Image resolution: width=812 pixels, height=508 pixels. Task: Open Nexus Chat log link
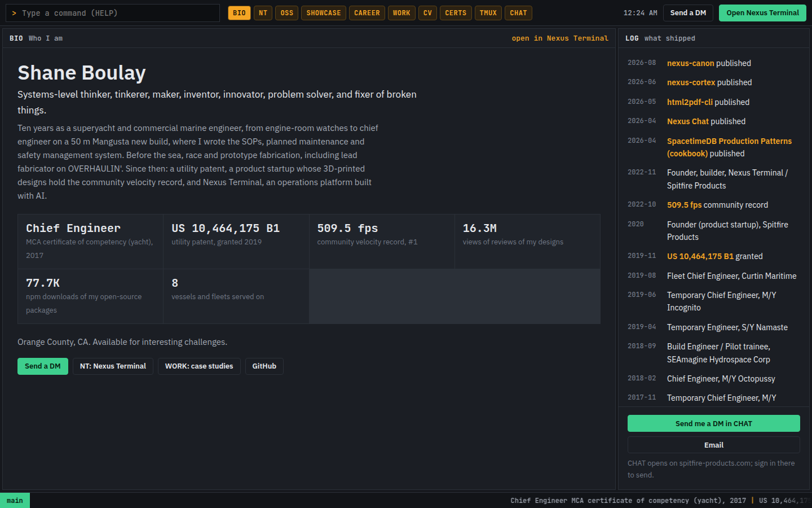[x=688, y=121]
